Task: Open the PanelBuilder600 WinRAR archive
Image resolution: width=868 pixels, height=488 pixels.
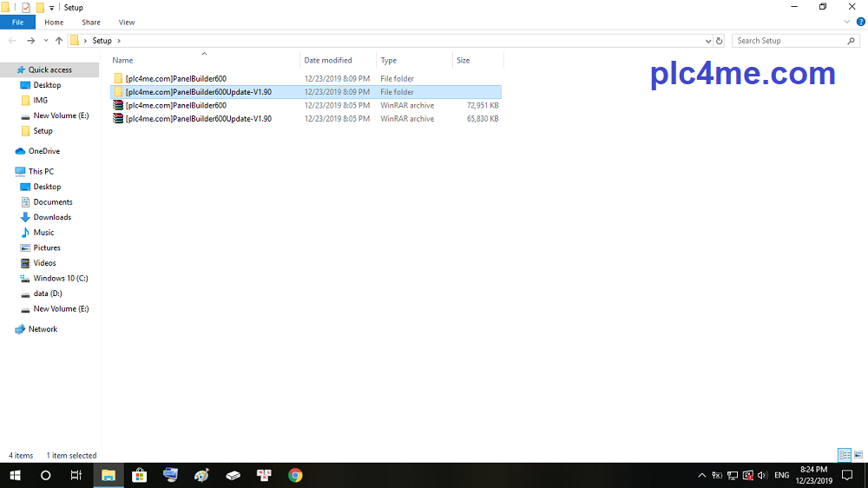Action: coord(175,105)
